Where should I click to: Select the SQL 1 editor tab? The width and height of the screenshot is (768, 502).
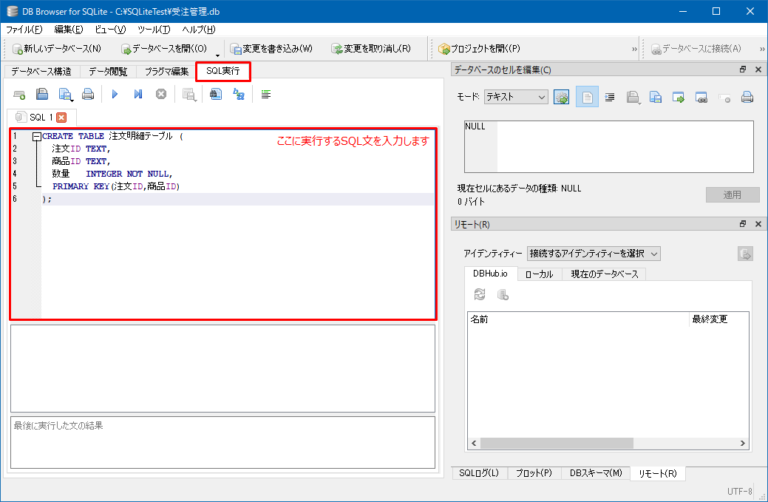click(41, 118)
